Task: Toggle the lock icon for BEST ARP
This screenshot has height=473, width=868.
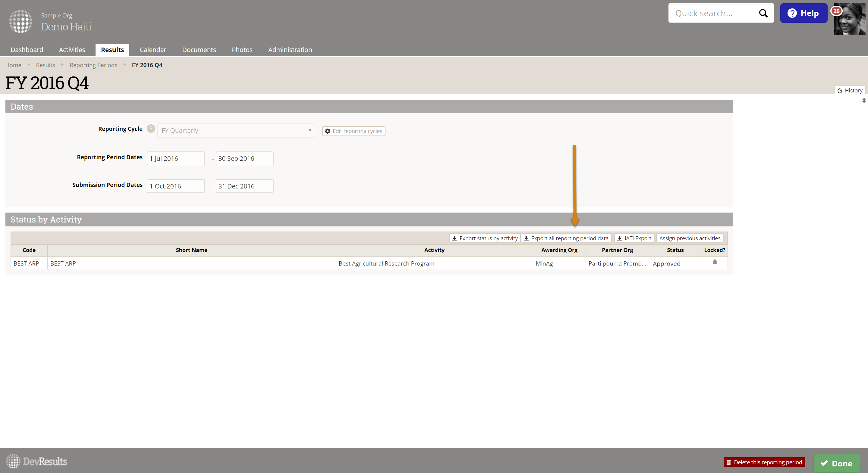Action: tap(714, 262)
